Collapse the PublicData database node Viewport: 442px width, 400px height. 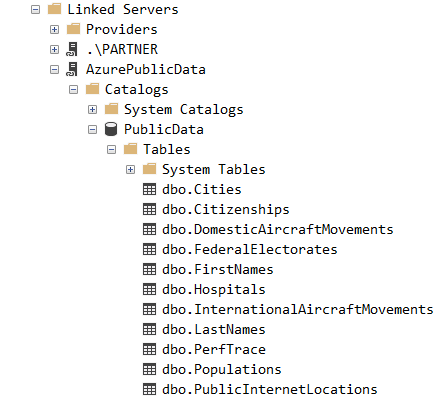92,130
